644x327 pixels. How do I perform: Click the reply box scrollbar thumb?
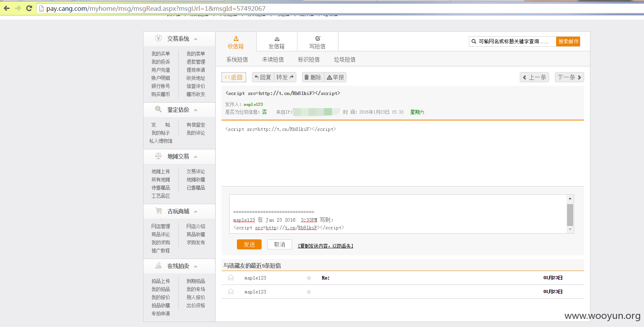click(570, 215)
